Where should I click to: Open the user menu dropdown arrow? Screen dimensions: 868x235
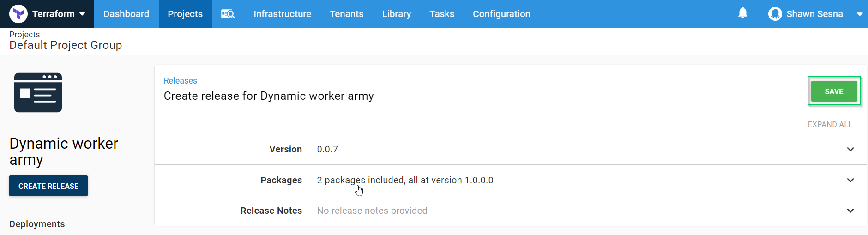860,14
